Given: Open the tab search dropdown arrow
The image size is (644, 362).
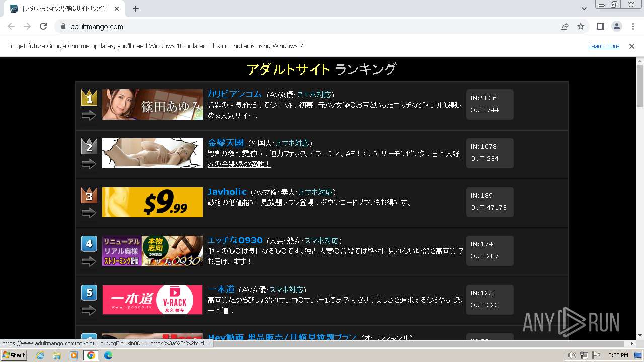Looking at the screenshot, I should coord(584,9).
